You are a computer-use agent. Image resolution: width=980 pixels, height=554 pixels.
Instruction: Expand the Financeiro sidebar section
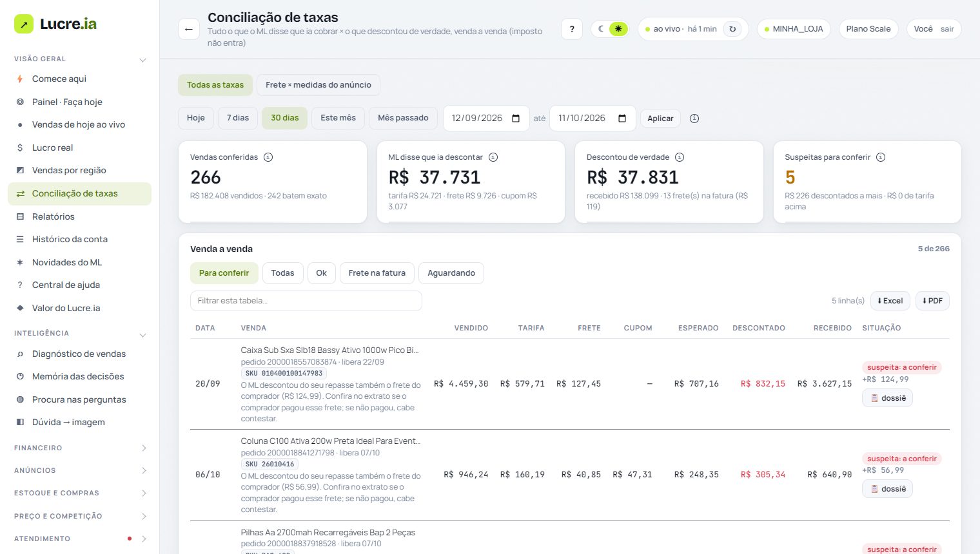click(x=79, y=448)
